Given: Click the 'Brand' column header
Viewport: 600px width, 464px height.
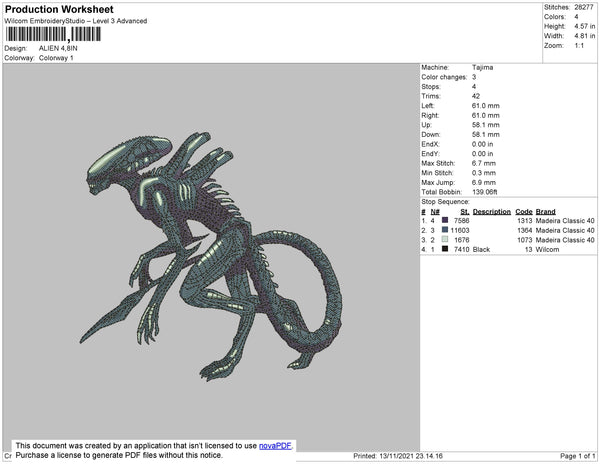Looking at the screenshot, I should pyautogui.click(x=545, y=212).
